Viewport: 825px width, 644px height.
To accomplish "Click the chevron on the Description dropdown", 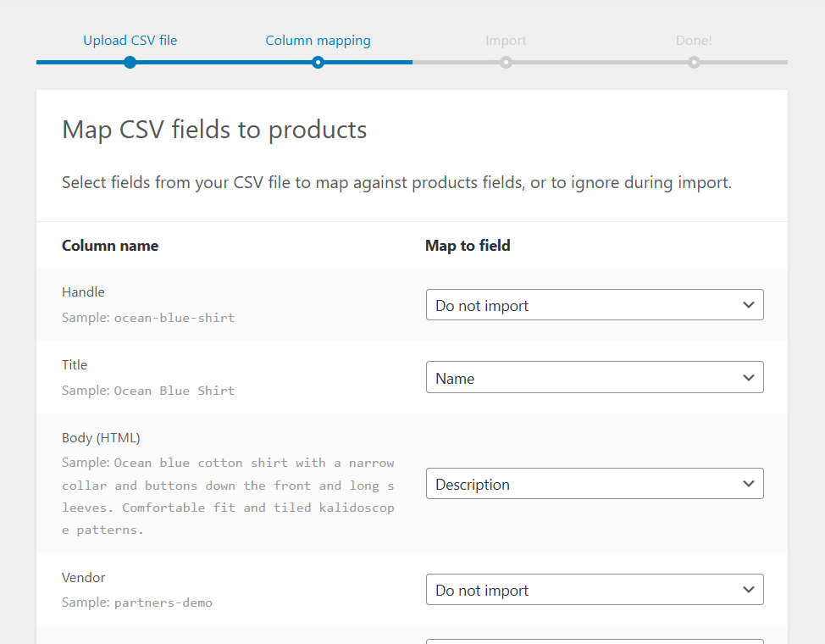I will coord(748,483).
